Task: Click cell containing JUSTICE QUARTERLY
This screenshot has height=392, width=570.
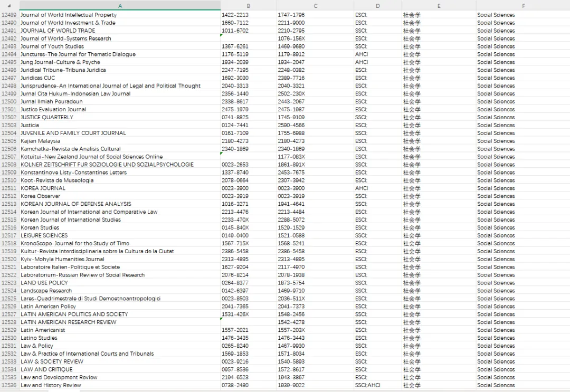Action: (x=120, y=117)
